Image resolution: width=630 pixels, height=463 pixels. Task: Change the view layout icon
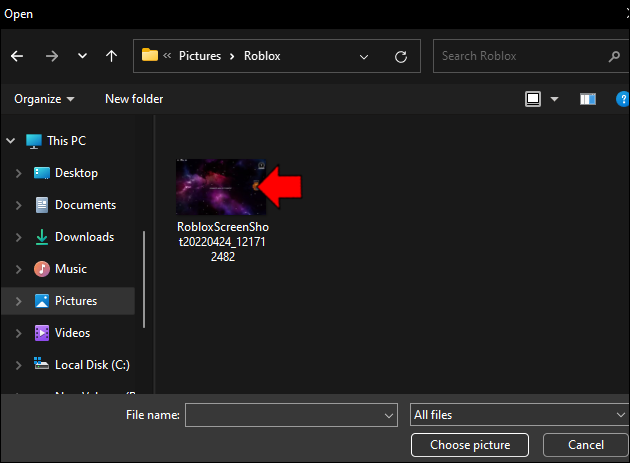click(x=533, y=99)
